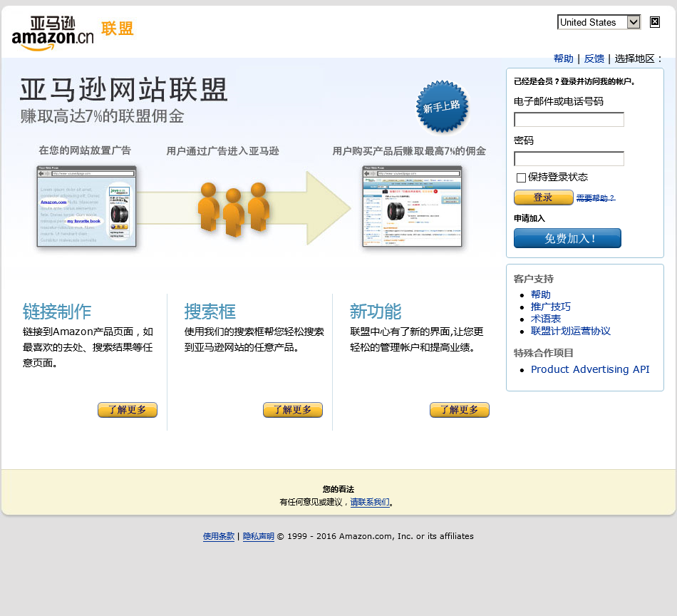The height and width of the screenshot is (616, 677).
Task: Click the Amazon.cn logo
Action: 53,34
